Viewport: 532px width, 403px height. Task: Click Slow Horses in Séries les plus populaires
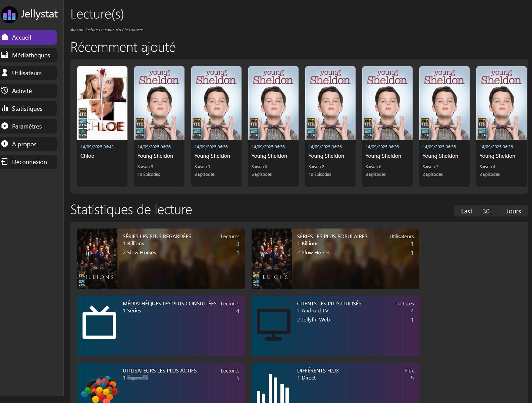point(316,252)
